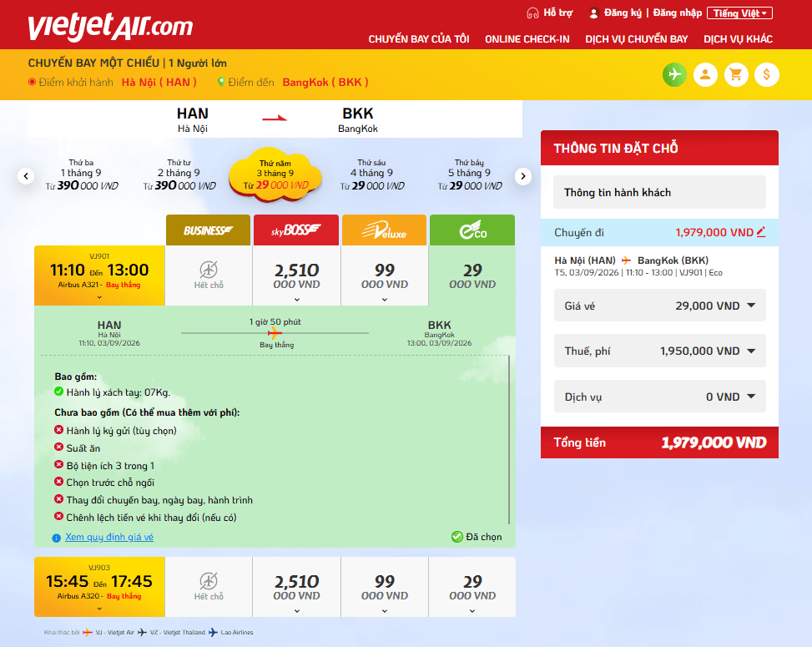Click the Đăng nhập link
The width and height of the screenshot is (812, 647).
(678, 13)
